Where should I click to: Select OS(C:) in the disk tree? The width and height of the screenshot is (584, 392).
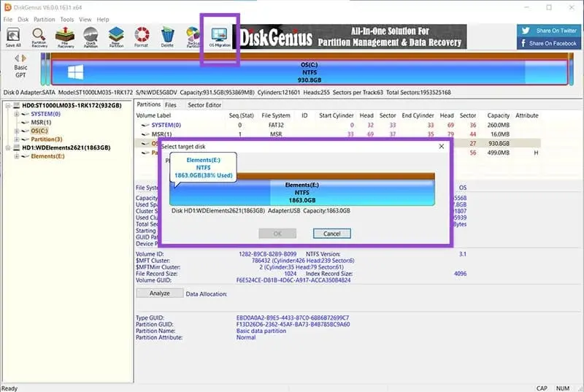[39, 131]
